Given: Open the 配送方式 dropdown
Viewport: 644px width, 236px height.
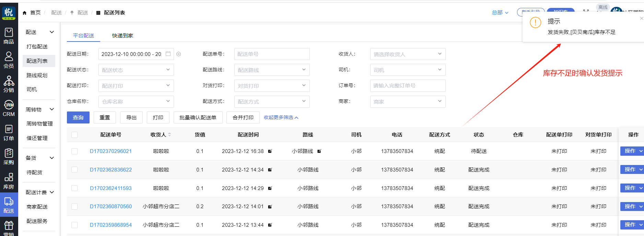Looking at the screenshot, I should [272, 102].
